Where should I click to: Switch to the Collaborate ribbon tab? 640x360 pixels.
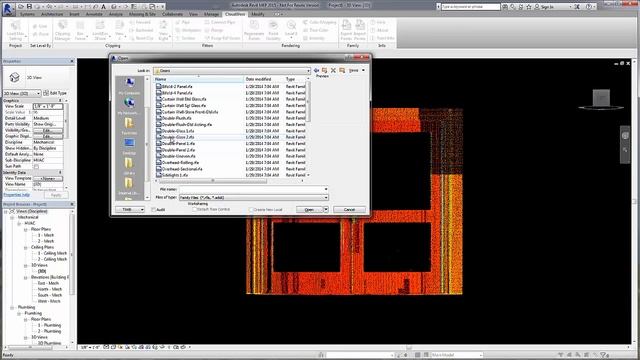pyautogui.click(x=172, y=14)
